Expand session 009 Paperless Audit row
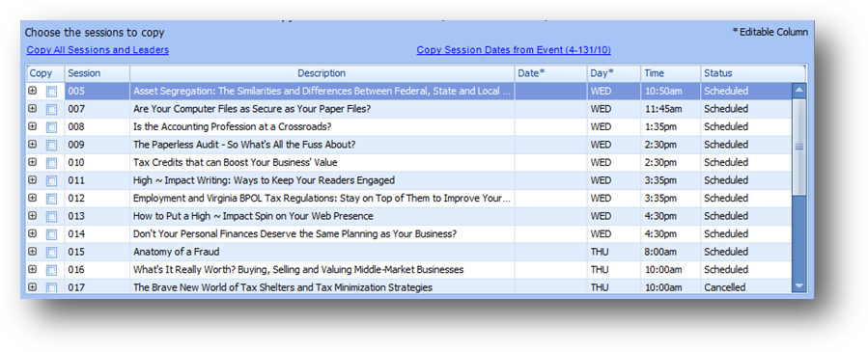This screenshot has width=868, height=352. [x=32, y=145]
